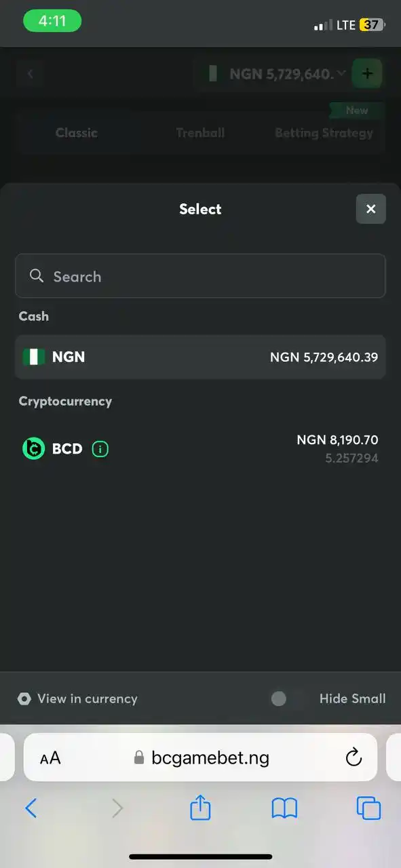Viewport: 401px width, 868px height.
Task: Open the Betting Strategy tab
Action: (324, 133)
